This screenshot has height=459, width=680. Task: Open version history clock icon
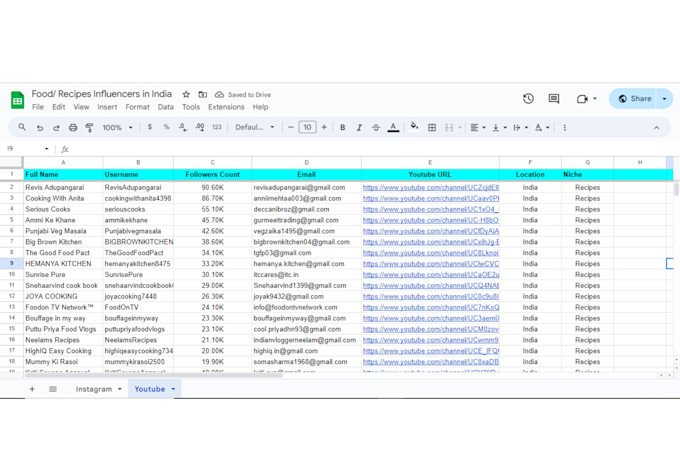click(528, 98)
